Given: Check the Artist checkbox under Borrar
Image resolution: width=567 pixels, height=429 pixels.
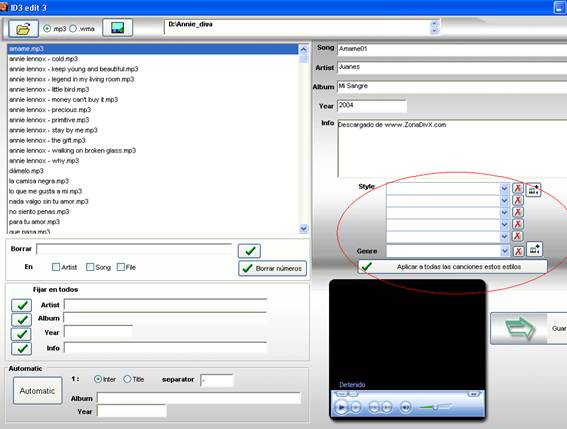Looking at the screenshot, I should point(56,267).
